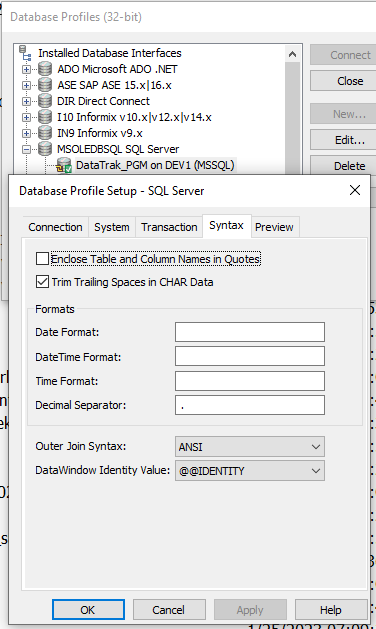Switch to the Preview tab
Screen dimensions: 376x629
tap(274, 227)
